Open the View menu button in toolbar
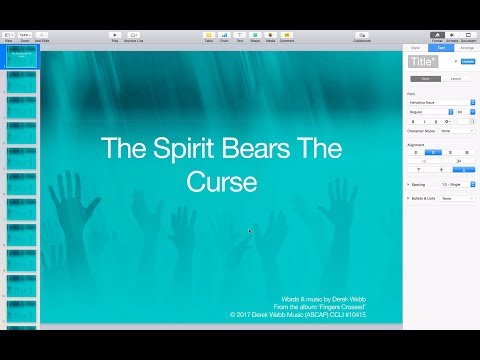480x360 pixels. coord(9,35)
